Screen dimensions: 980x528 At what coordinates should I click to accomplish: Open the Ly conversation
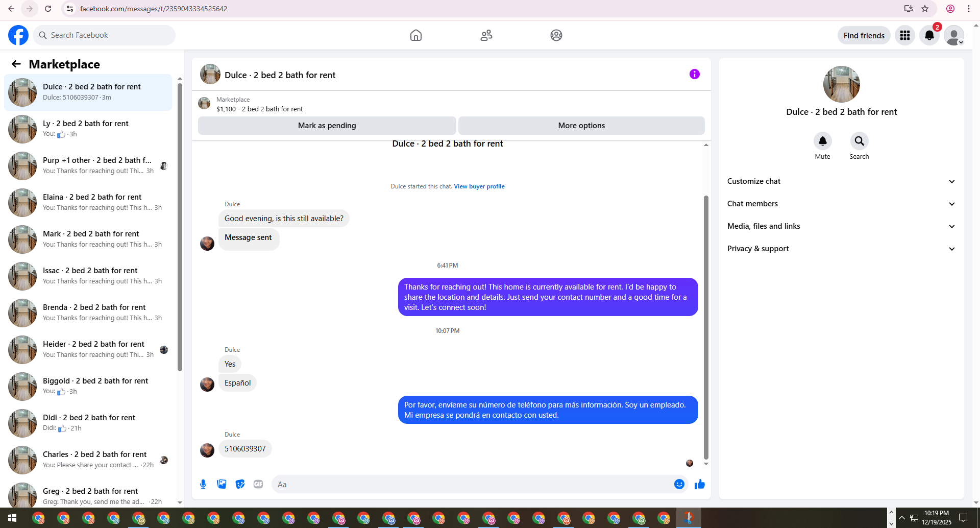click(x=88, y=129)
